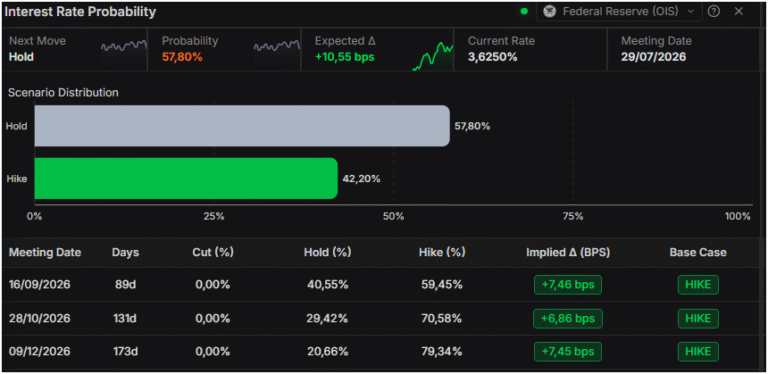Viewport: 768px width, 374px height.
Task: Click the 0,00% cut value for 09/12/2026
Action: pos(213,352)
